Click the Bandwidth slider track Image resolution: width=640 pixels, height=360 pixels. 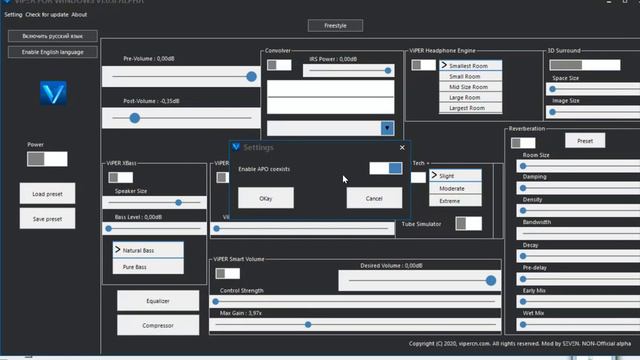pos(578,233)
